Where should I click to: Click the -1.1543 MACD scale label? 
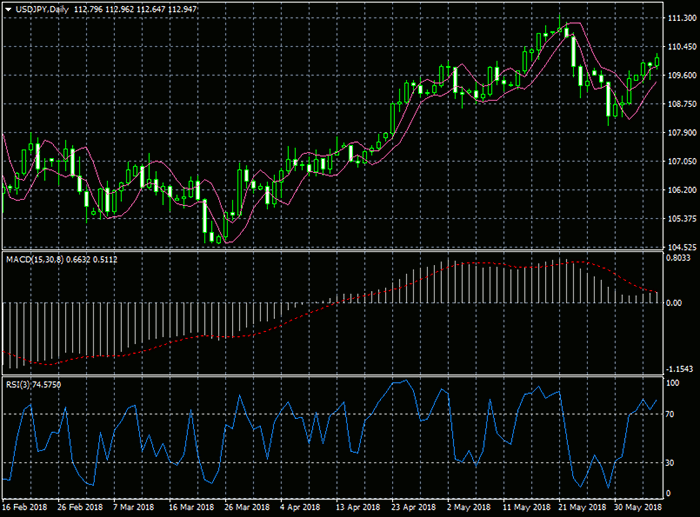click(679, 368)
